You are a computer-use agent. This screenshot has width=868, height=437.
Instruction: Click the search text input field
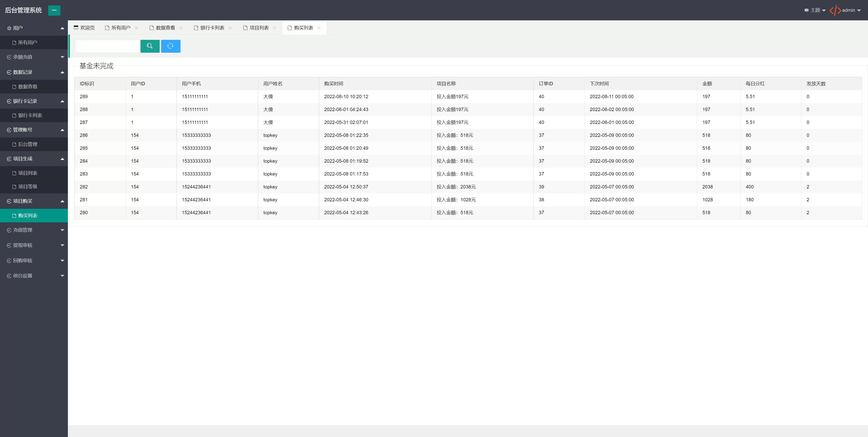(x=107, y=46)
